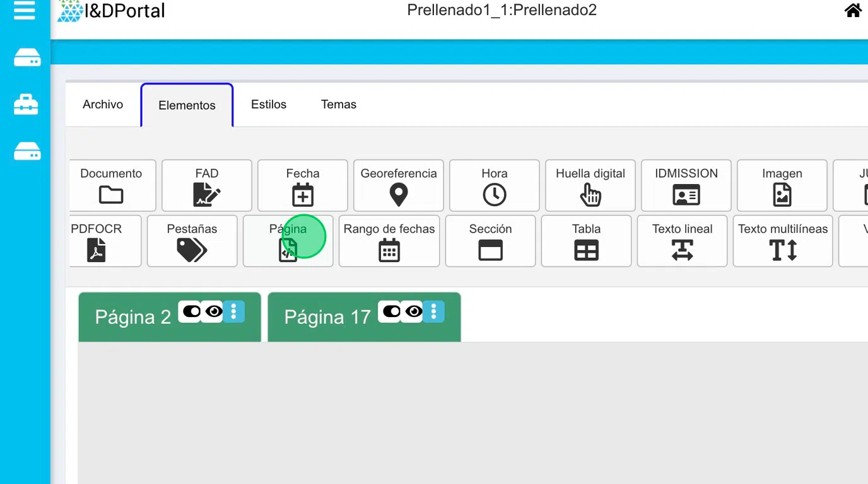Viewport: 868px width, 484px height.
Task: Add a Georeferencia element
Action: tap(399, 185)
